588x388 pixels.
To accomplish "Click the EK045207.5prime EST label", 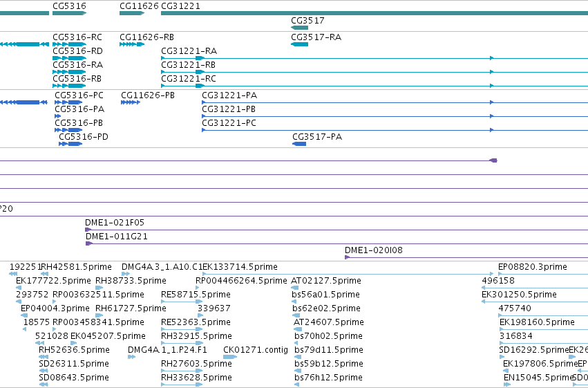I will (x=108, y=336).
